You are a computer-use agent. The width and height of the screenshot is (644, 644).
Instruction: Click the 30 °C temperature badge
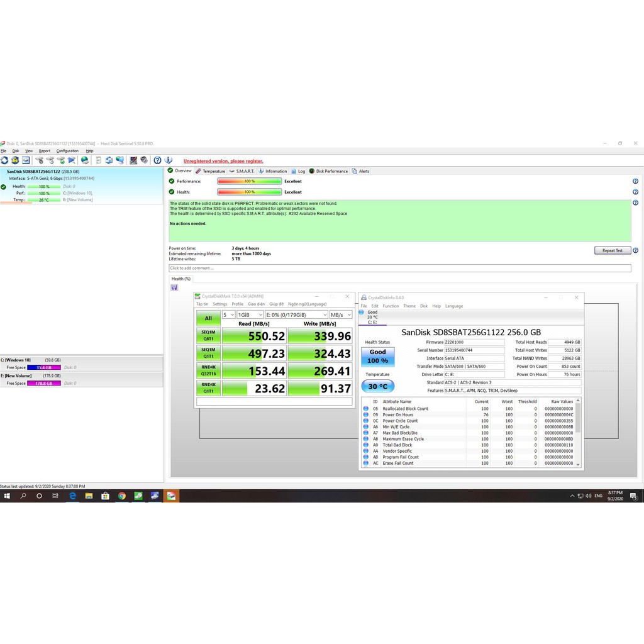(x=377, y=387)
